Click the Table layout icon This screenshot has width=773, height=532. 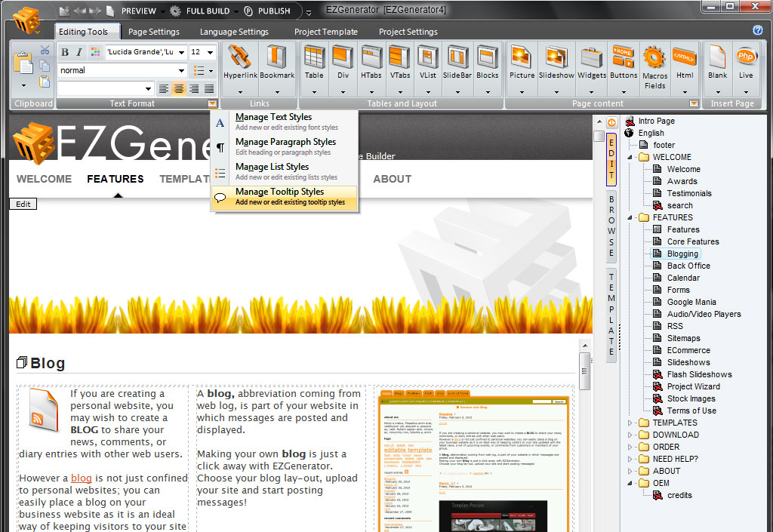pyautogui.click(x=314, y=59)
